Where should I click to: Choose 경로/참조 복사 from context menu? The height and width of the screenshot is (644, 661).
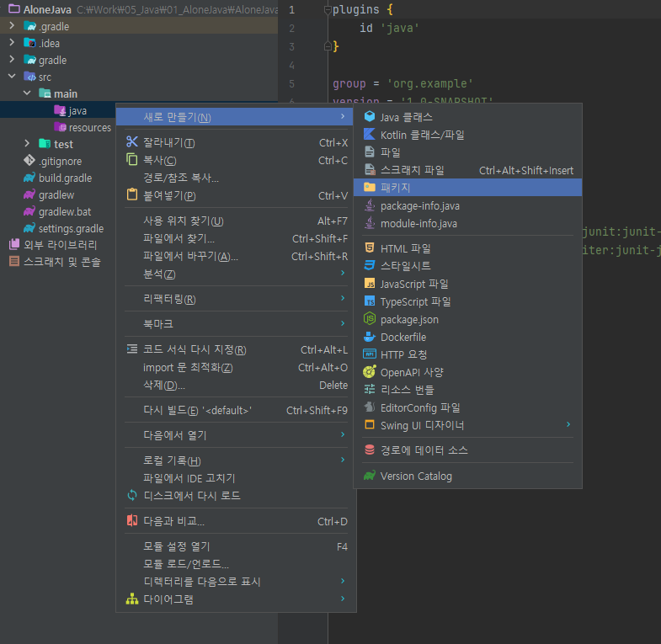pyautogui.click(x=236, y=178)
